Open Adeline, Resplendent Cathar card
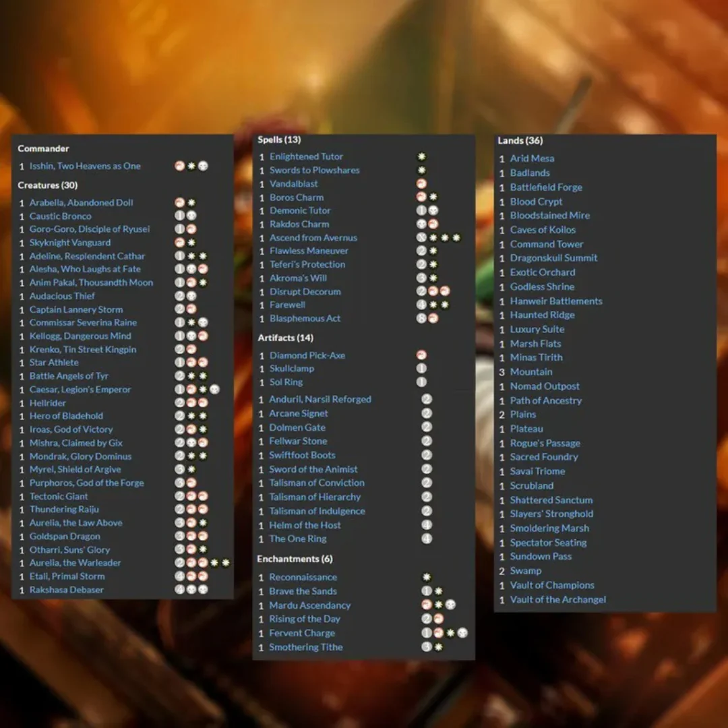Screen dimensions: 728x728 [x=87, y=256]
